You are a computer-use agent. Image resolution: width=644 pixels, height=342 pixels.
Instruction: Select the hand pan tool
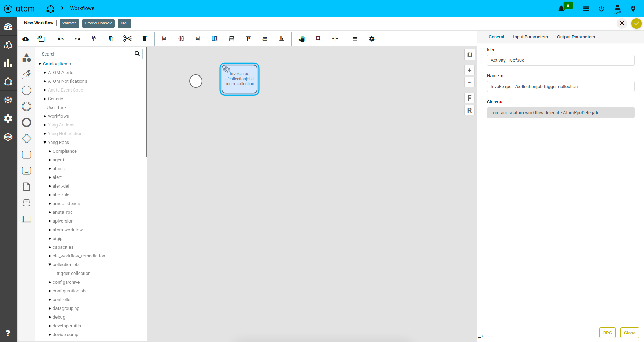(302, 38)
